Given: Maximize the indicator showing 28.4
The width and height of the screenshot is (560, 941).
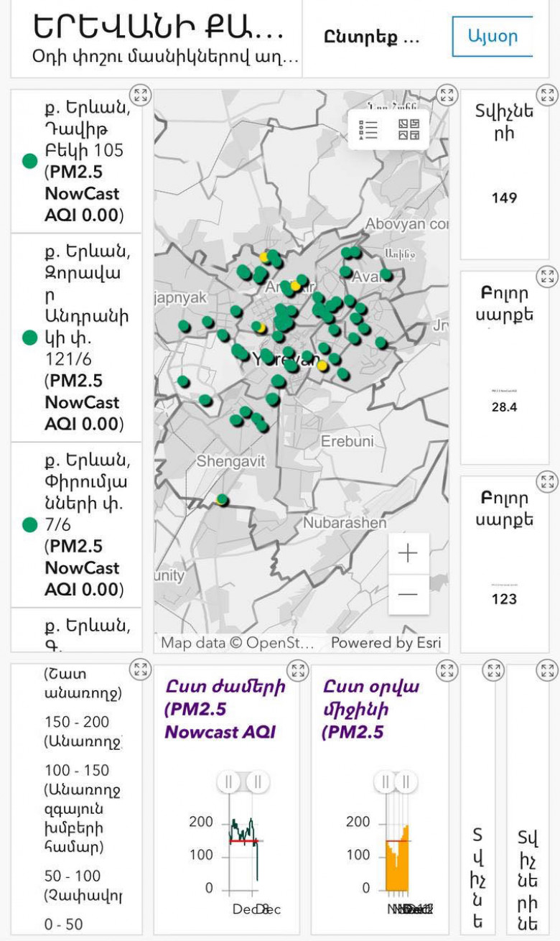Looking at the screenshot, I should point(547,277).
